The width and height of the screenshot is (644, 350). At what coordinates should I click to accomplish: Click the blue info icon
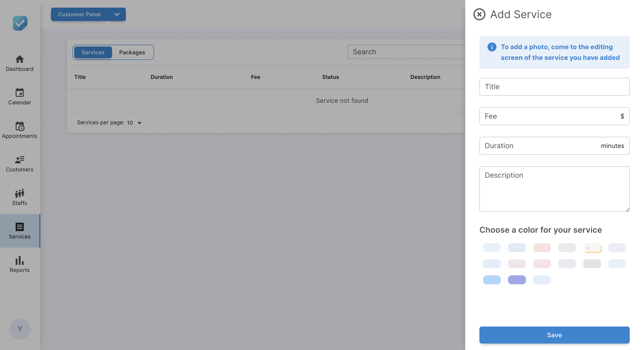pos(491,47)
